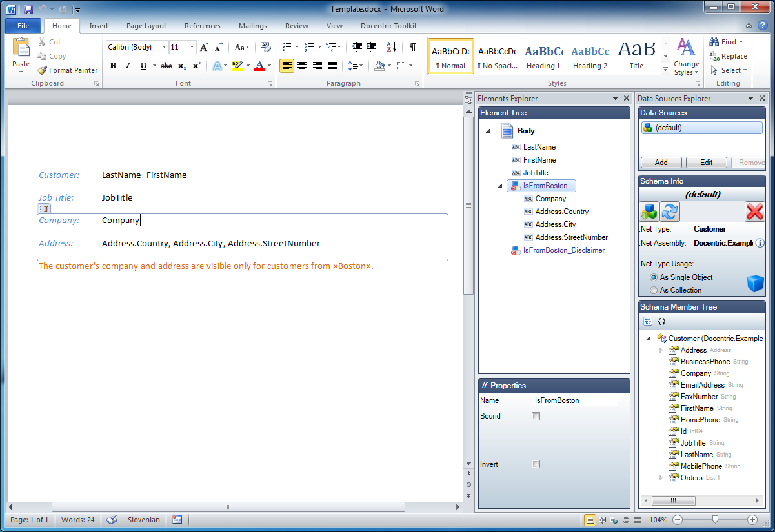Viewport: 775px width, 532px height.
Task: Collapse the Body node in Element Tree
Action: pyautogui.click(x=488, y=131)
